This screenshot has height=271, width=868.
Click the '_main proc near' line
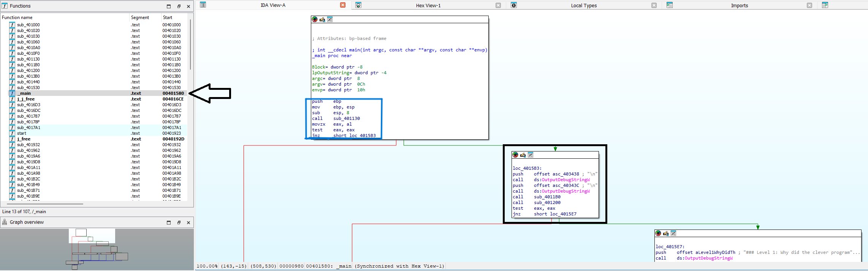(332, 56)
